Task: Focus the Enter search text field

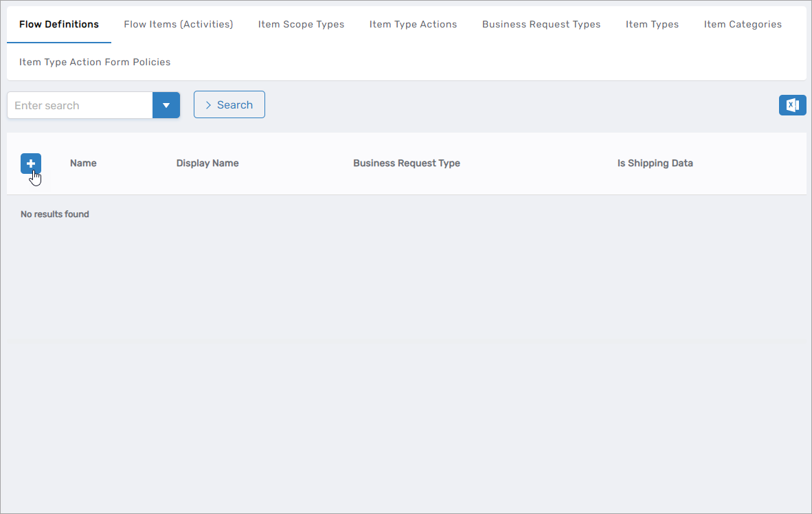Action: click(80, 105)
